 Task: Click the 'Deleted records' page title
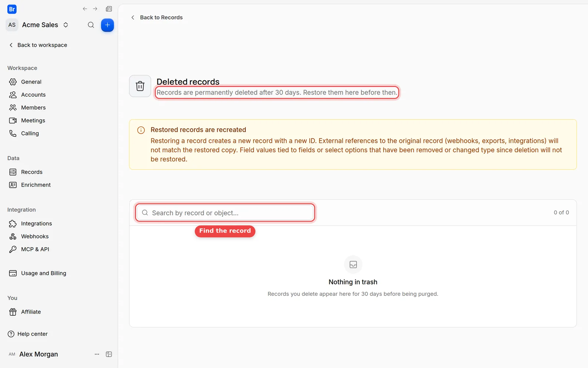(x=188, y=82)
